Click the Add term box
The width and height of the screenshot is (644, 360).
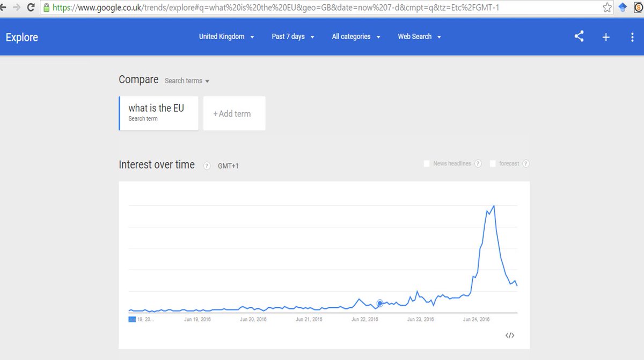(234, 113)
